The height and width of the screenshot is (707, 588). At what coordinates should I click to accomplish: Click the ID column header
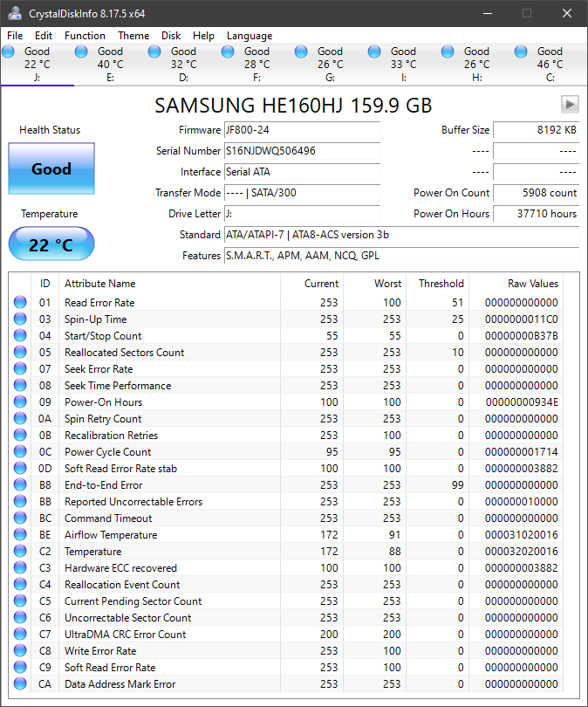pyautogui.click(x=45, y=284)
